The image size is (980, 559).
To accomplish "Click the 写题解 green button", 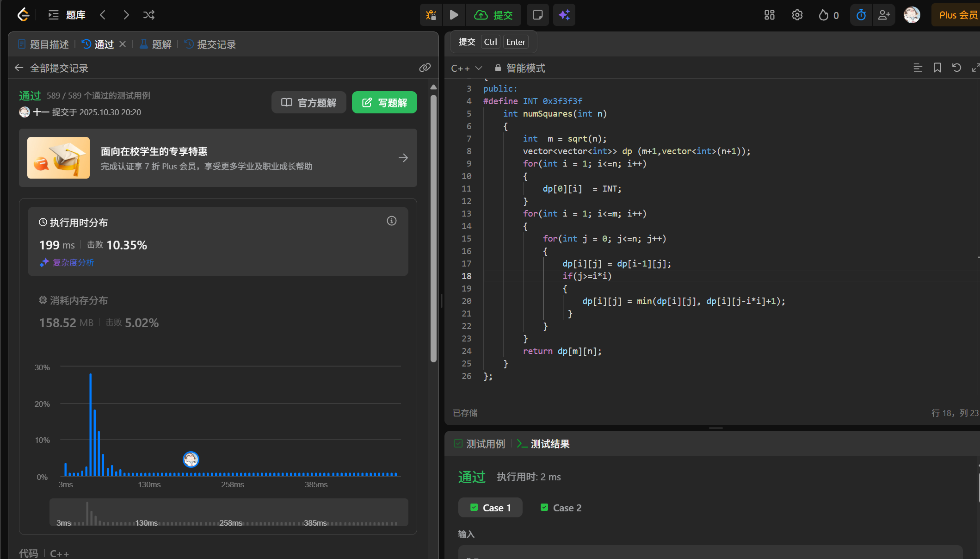I will tap(384, 102).
